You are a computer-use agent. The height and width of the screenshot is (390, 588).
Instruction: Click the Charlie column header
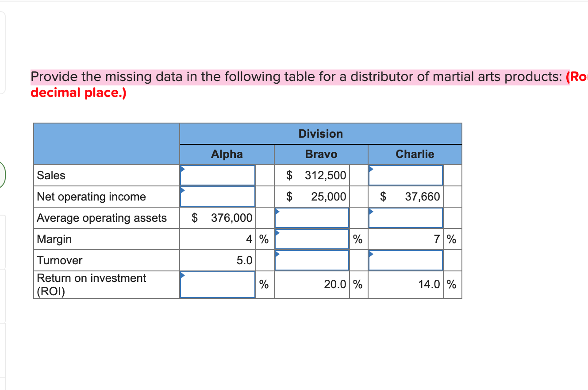pos(415,154)
